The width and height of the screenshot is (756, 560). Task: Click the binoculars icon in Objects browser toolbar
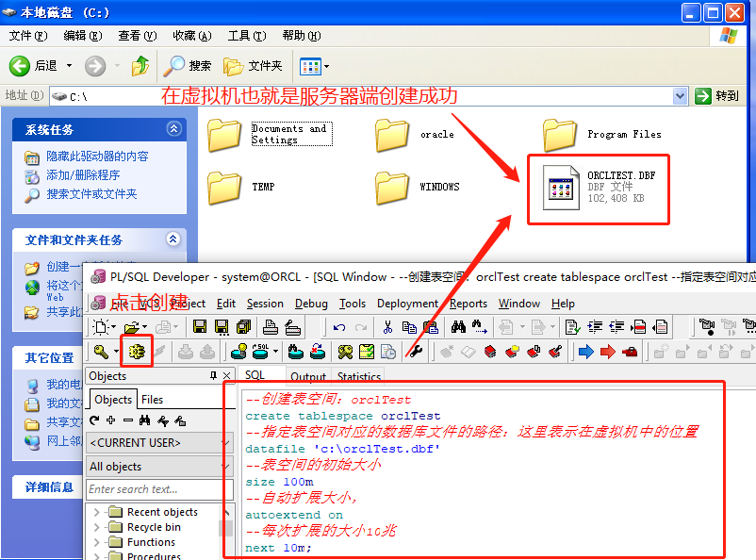tap(144, 420)
